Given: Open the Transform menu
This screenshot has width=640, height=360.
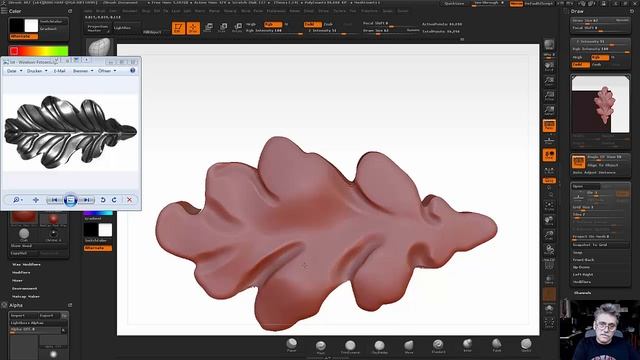Looking at the screenshot, I should point(369,11).
